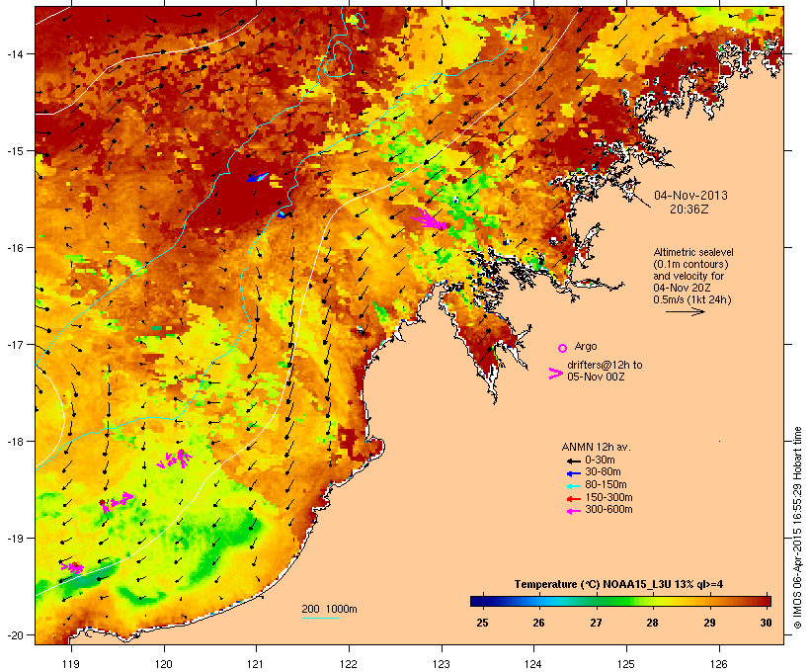Image resolution: width=810 pixels, height=672 pixels.
Task: Click the '-15' latitude axis label
Action: (14, 151)
